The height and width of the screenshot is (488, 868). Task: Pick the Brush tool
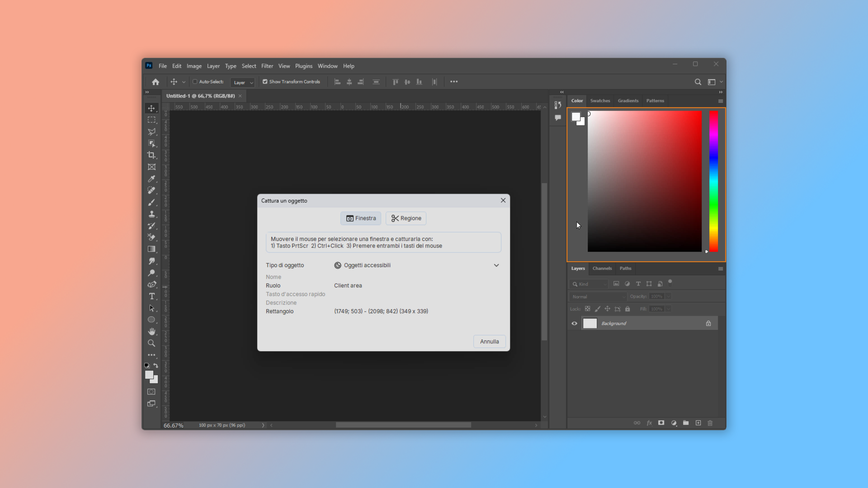(x=151, y=202)
